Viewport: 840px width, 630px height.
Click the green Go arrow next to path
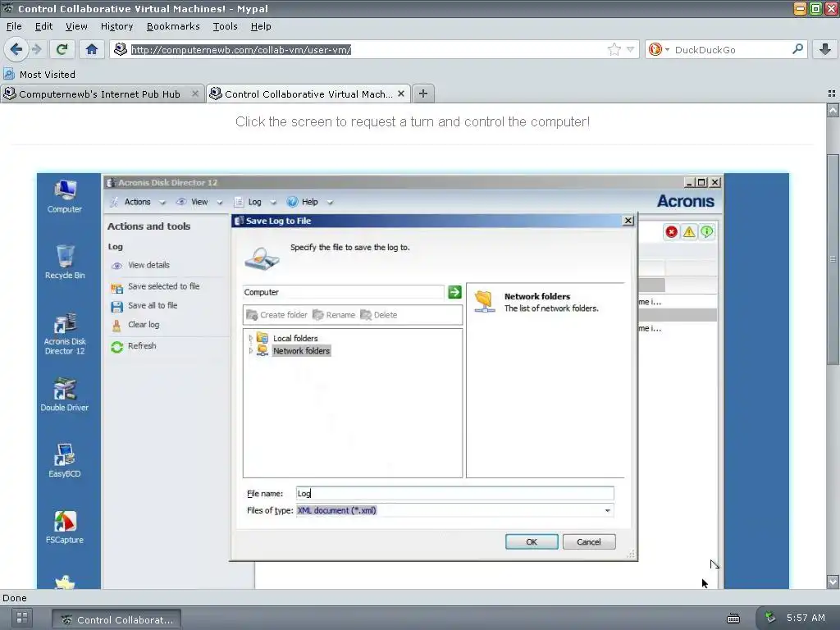point(454,292)
